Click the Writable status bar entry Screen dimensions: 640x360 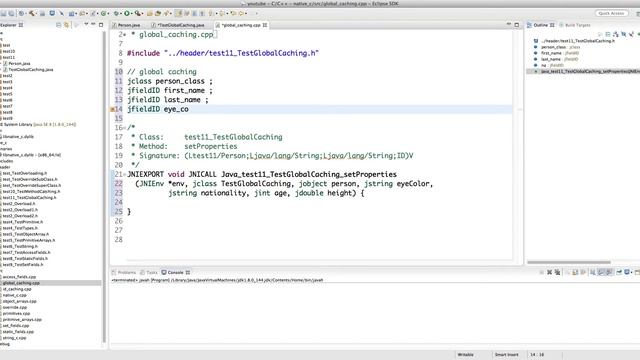coord(466,355)
